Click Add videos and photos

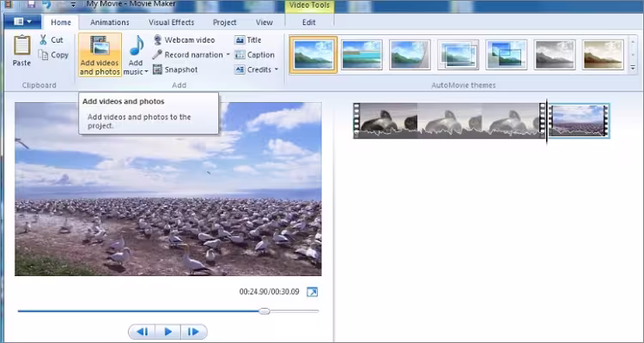tap(100, 55)
